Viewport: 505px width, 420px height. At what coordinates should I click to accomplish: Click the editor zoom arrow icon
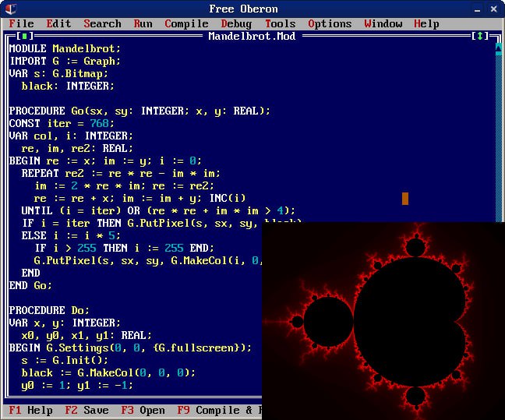point(481,36)
